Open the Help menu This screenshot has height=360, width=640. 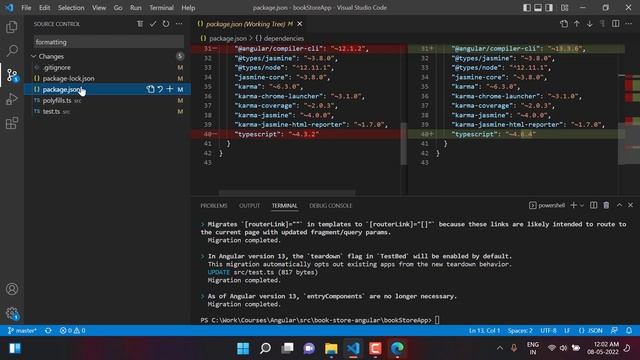(x=188, y=8)
